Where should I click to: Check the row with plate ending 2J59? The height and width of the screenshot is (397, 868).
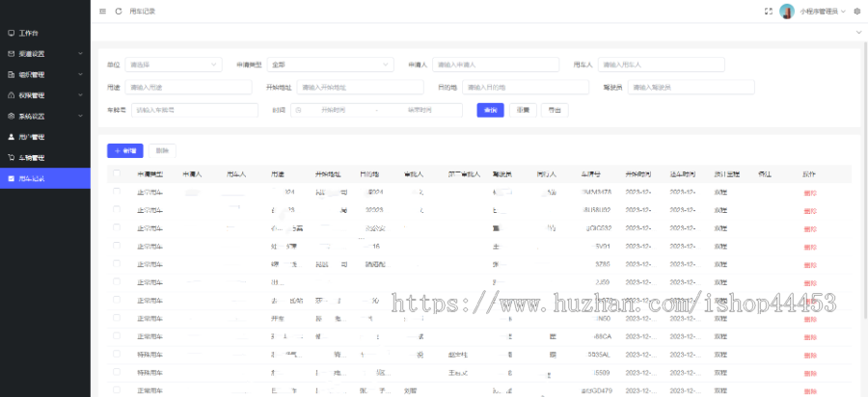click(117, 281)
